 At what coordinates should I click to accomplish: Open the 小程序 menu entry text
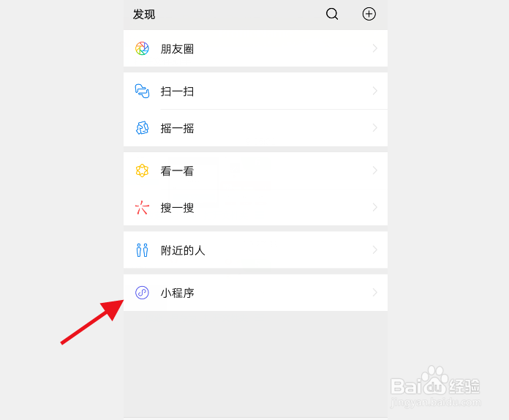(x=177, y=293)
